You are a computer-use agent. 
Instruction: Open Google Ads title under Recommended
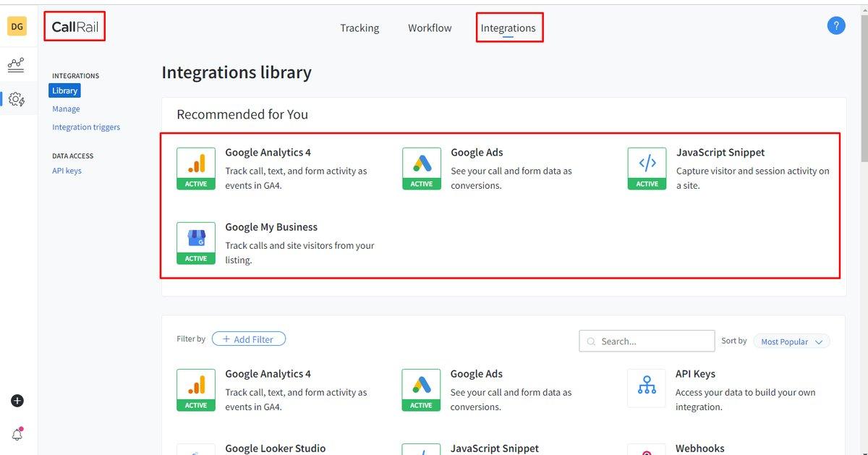point(477,153)
